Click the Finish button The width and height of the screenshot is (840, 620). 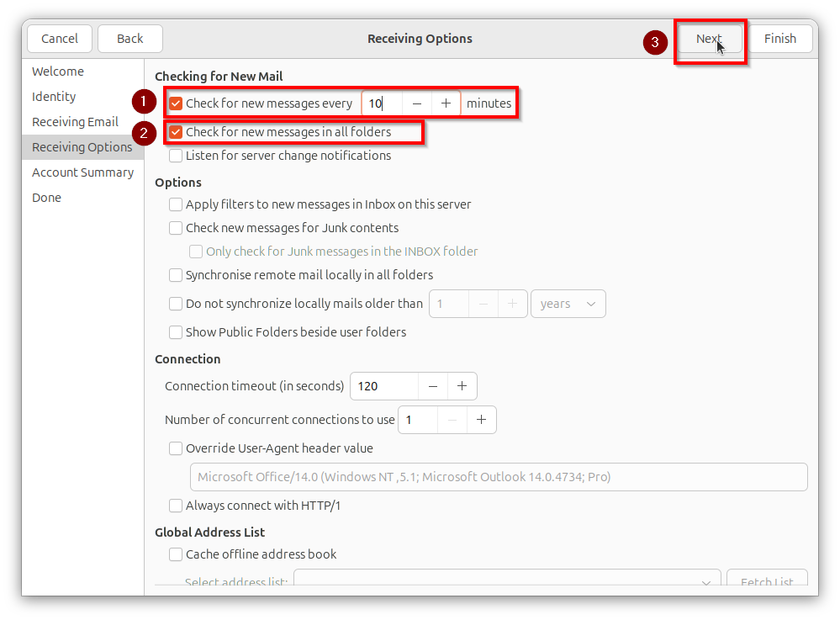(779, 38)
